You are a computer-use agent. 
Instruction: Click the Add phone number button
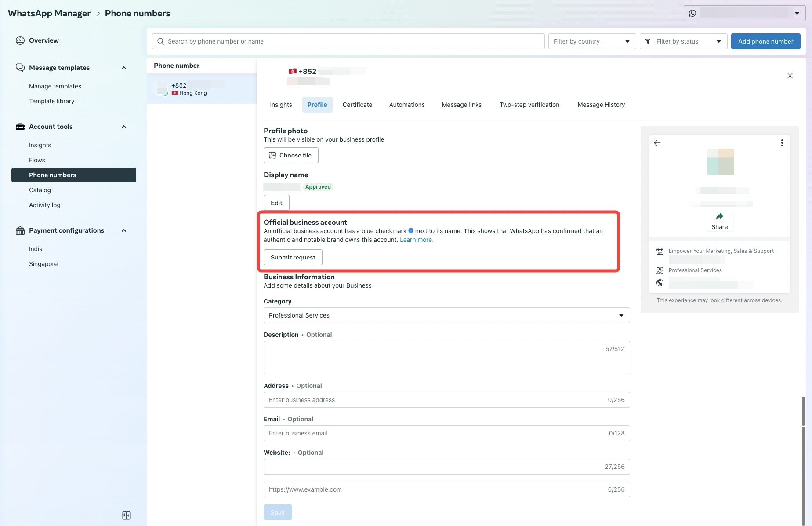click(765, 41)
